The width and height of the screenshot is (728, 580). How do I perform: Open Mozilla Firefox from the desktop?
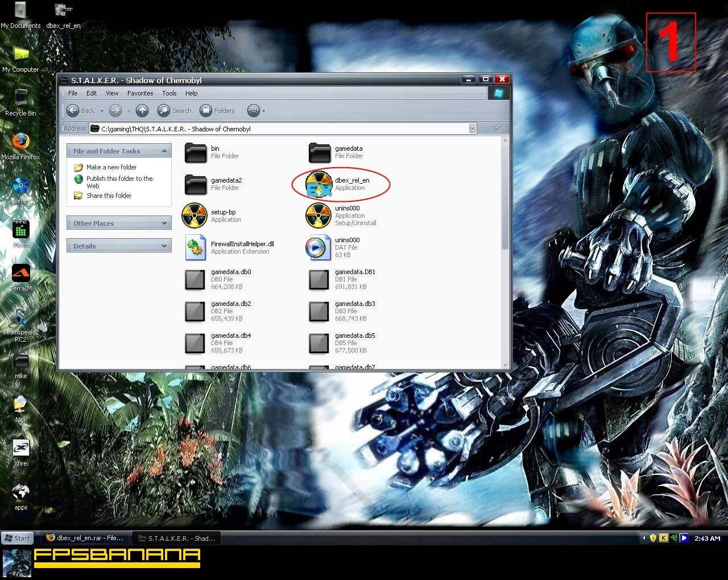pos(20,142)
